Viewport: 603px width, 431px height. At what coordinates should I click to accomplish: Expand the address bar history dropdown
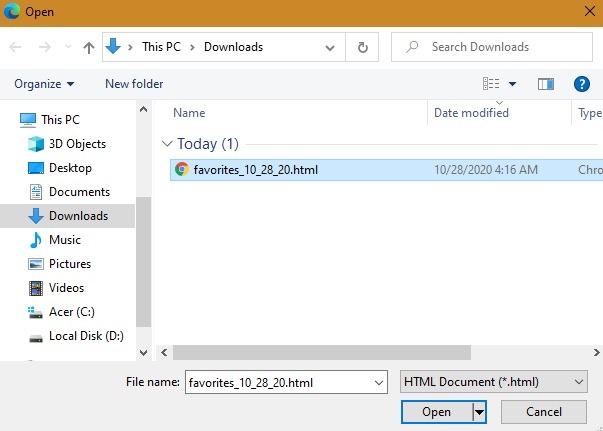[x=330, y=48]
